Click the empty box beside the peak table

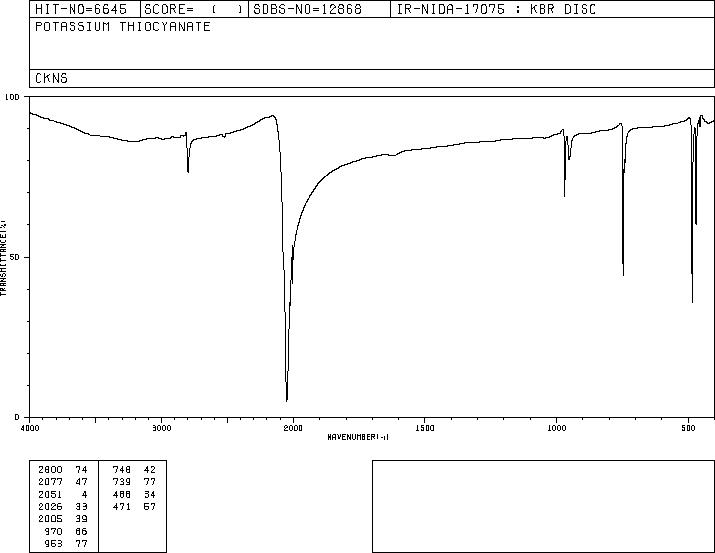(x=543, y=506)
